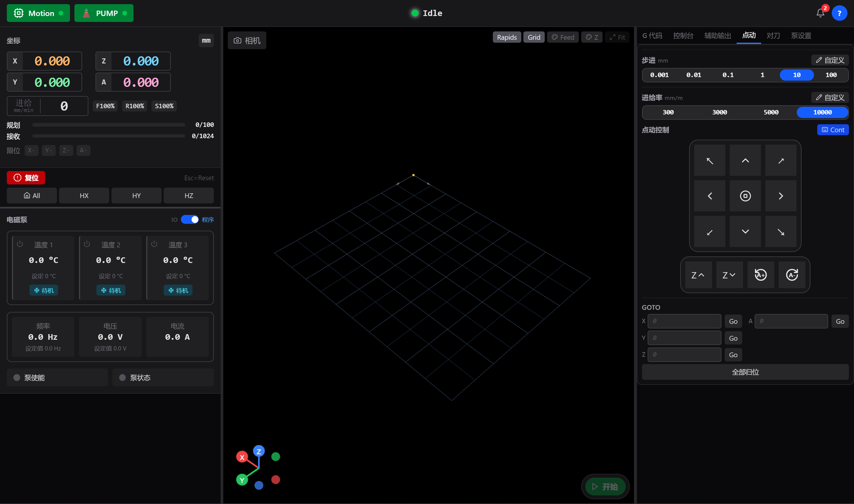This screenshot has height=504, width=854.
Task: Rotate A axis negative (A-)
Action: pyautogui.click(x=792, y=275)
